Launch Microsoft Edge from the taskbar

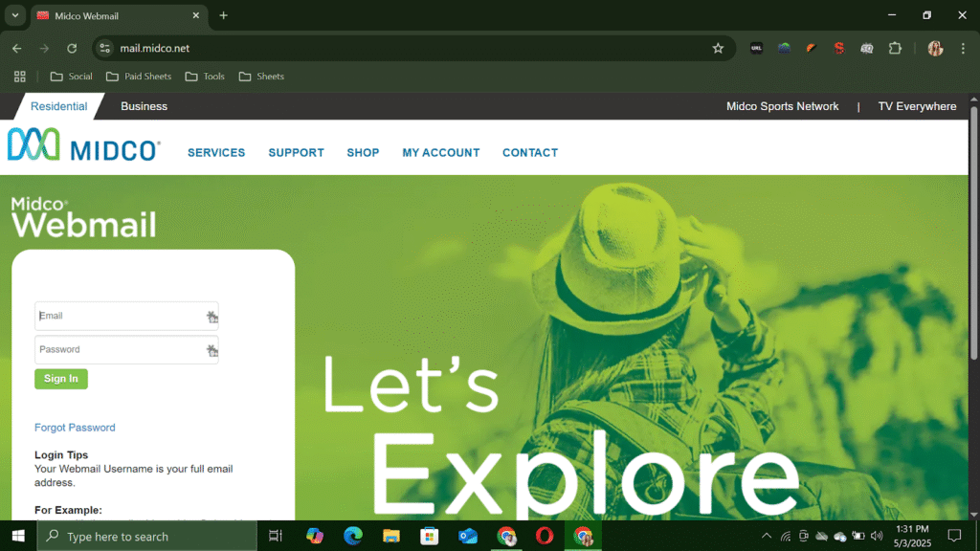pos(353,536)
